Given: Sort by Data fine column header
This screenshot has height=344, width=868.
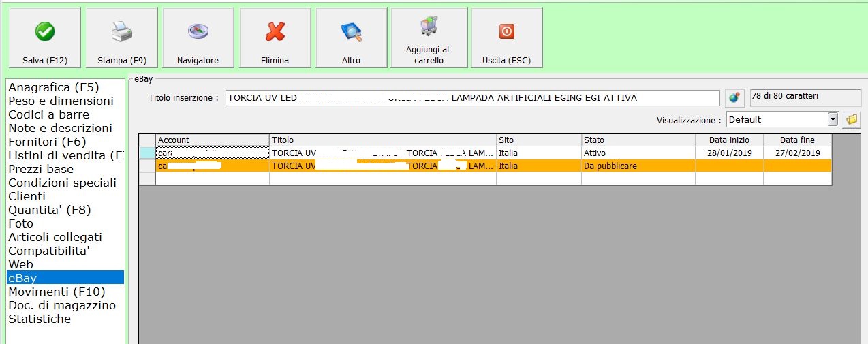Looking at the screenshot, I should (797, 140).
